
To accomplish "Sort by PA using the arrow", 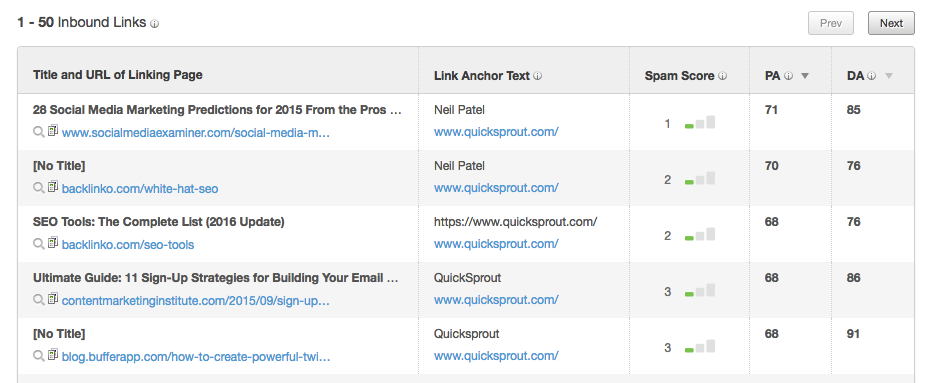I will (x=804, y=76).
